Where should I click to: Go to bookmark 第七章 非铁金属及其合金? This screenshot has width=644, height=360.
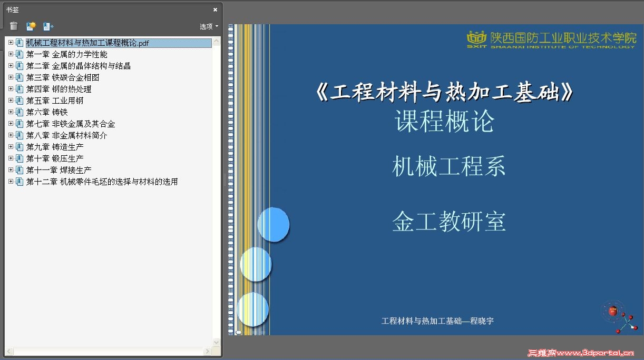pos(71,124)
